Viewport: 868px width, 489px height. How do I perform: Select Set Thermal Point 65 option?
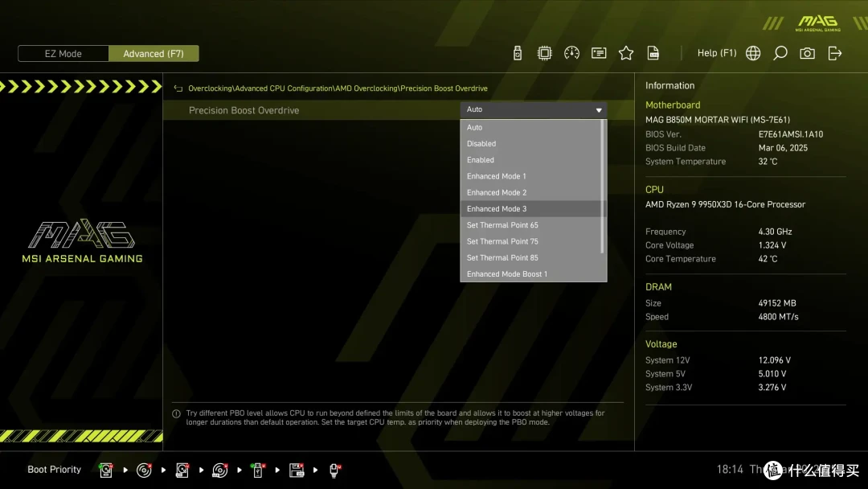point(533,225)
